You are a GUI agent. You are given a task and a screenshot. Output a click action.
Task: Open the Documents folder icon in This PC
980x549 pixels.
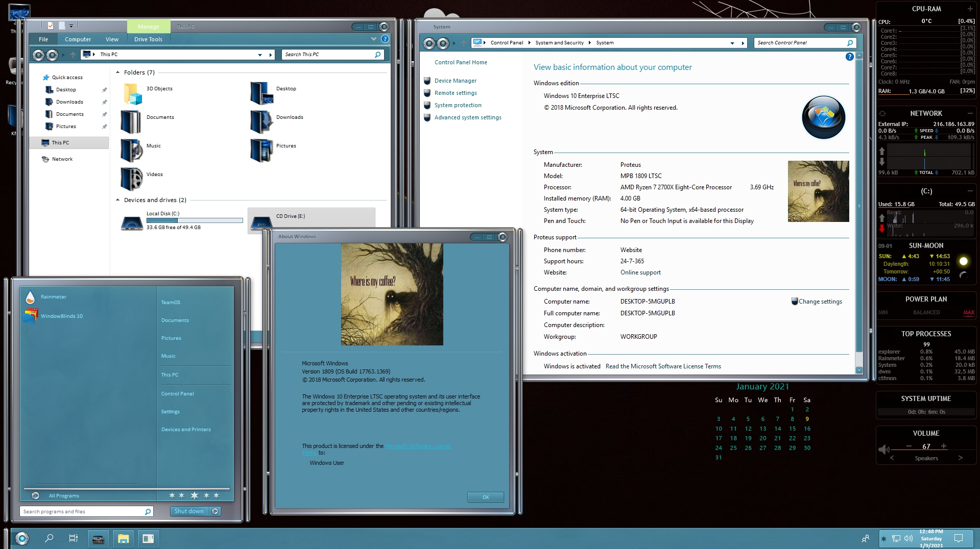[131, 122]
